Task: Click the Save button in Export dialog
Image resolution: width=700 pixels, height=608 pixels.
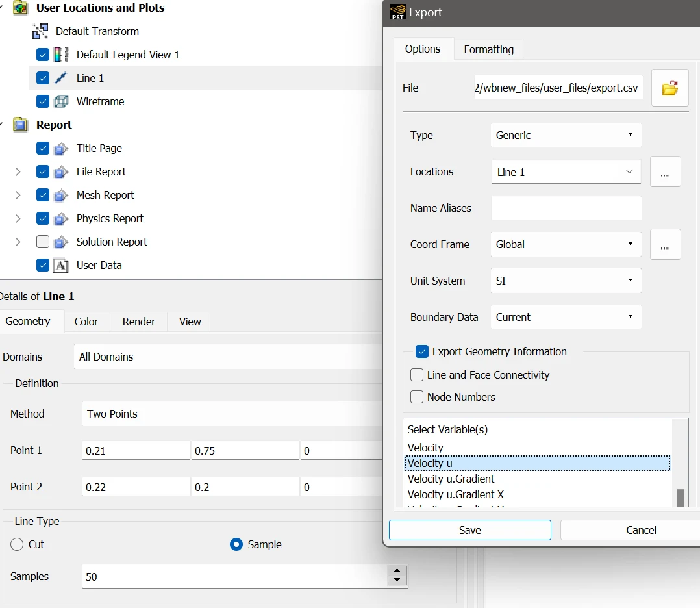Action: click(x=470, y=530)
